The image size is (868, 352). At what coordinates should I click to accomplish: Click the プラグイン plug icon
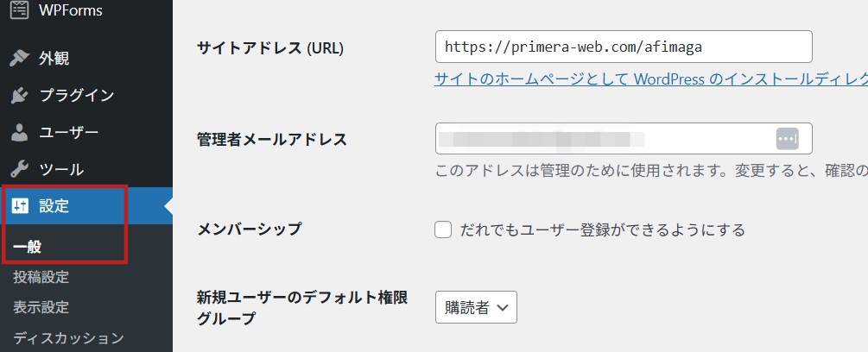click(x=19, y=96)
